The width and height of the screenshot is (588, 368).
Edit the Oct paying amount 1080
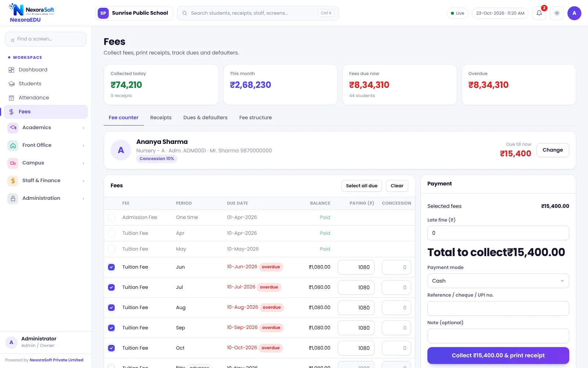tap(356, 348)
